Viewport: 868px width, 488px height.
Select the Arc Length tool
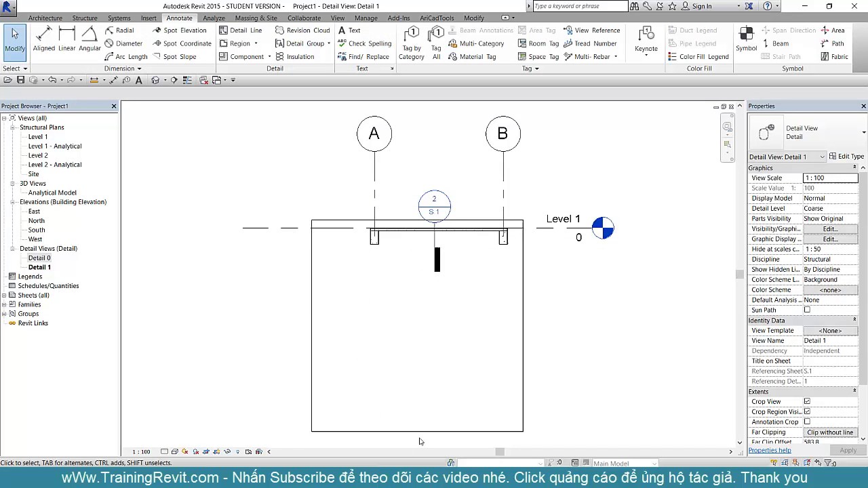click(x=126, y=57)
